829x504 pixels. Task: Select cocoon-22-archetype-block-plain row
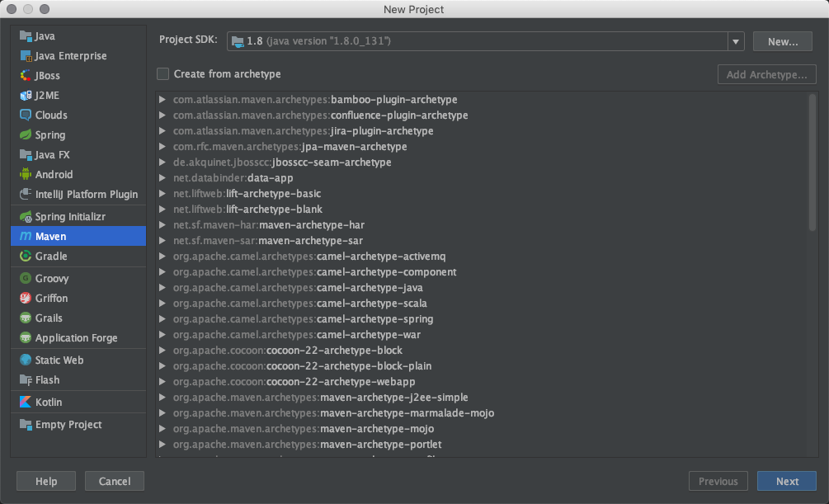(x=481, y=366)
